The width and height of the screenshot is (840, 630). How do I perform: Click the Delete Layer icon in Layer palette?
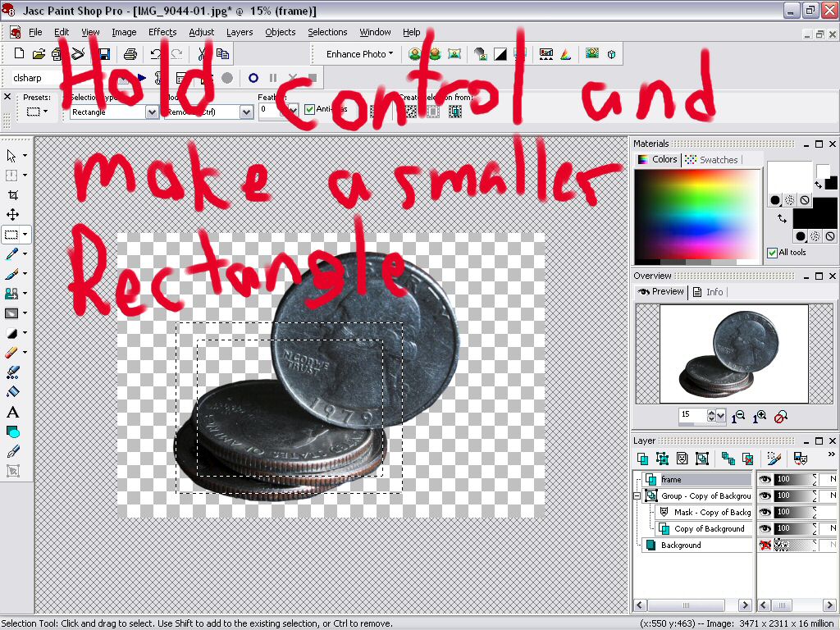tap(746, 459)
